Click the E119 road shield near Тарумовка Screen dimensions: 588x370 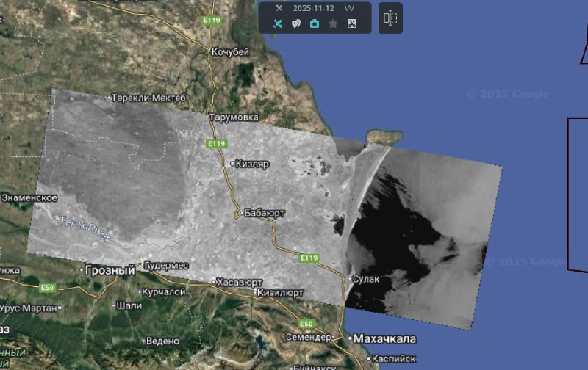point(215,144)
